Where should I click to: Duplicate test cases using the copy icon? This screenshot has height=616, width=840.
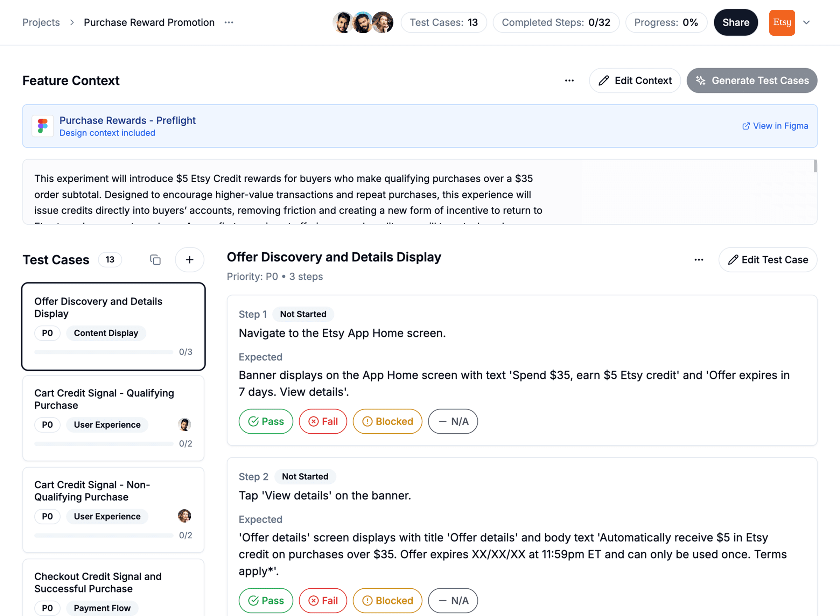click(x=155, y=260)
